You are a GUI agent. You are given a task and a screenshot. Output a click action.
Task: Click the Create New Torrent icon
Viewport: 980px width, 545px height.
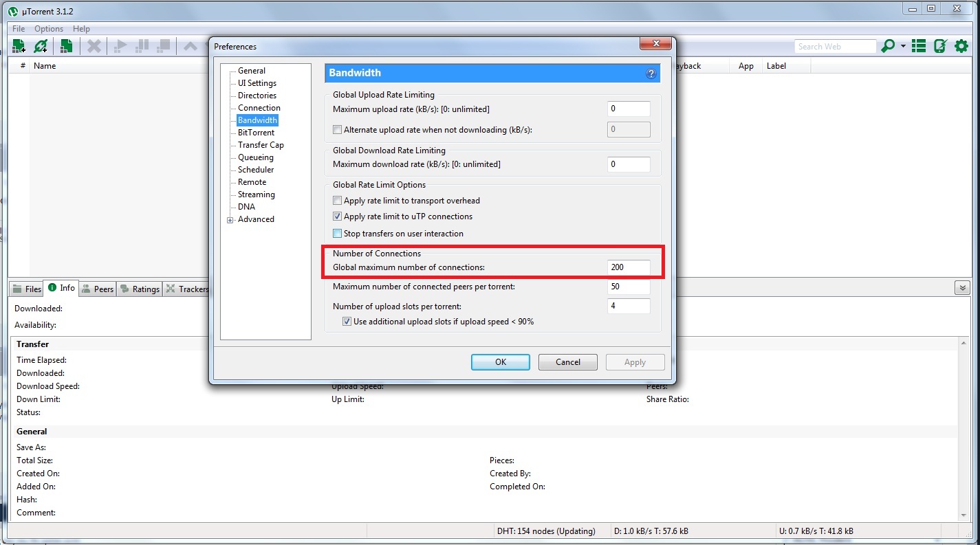66,46
